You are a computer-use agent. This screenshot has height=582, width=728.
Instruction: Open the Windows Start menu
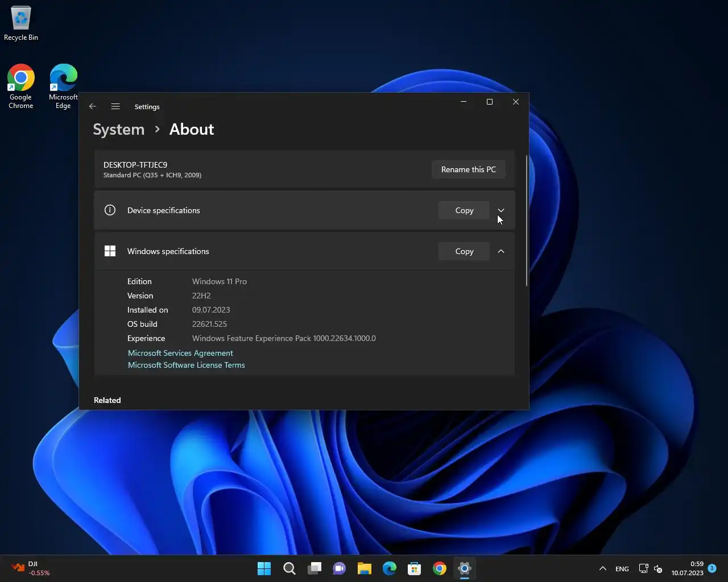coord(264,568)
